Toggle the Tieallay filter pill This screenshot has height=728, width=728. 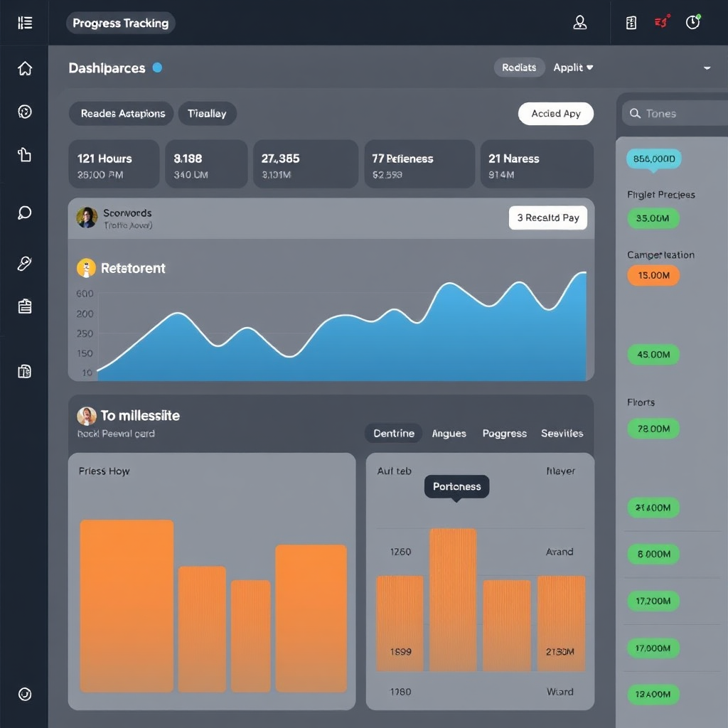coord(207,114)
